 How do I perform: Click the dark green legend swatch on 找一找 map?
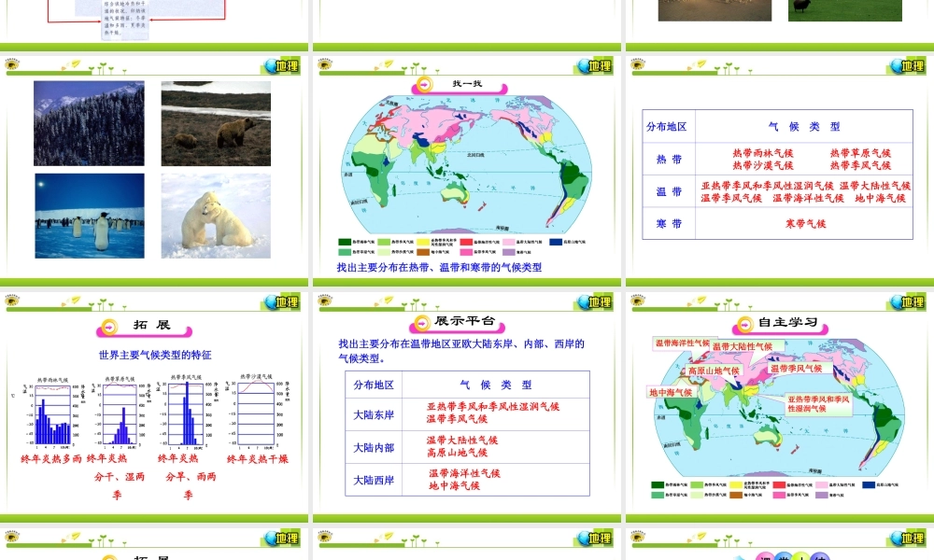click(x=345, y=243)
